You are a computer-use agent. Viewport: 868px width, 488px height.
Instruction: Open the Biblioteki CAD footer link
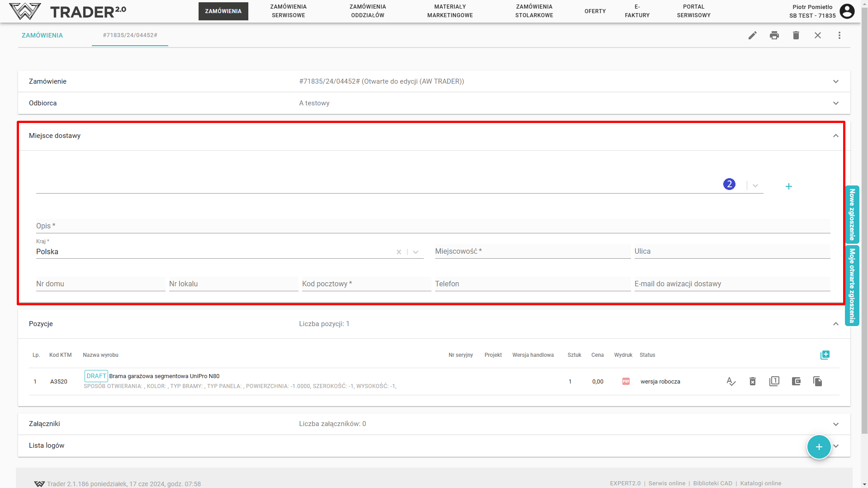tap(712, 483)
